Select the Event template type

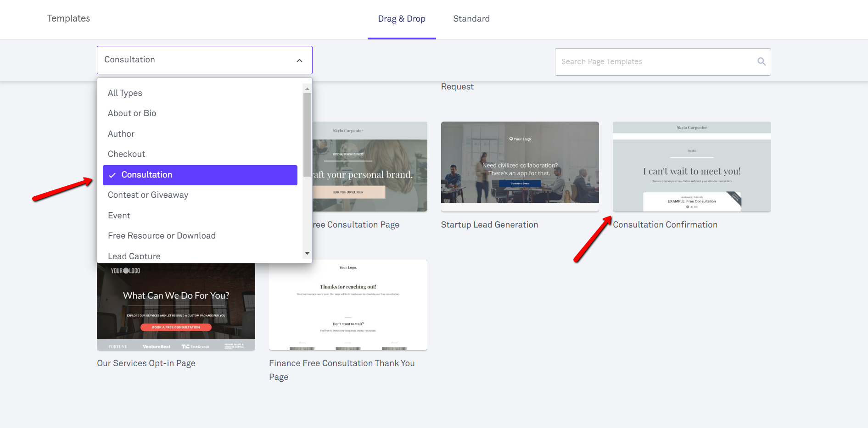tap(119, 216)
